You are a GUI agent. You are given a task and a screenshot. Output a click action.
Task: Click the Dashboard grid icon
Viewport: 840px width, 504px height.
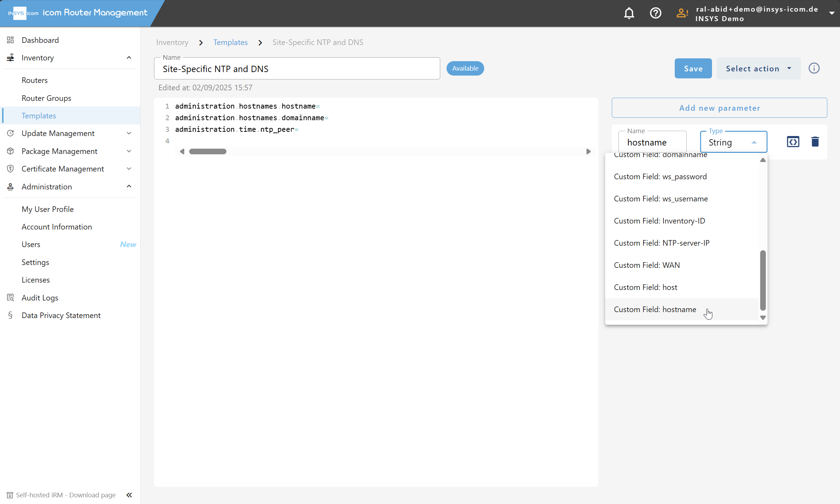tap(11, 40)
